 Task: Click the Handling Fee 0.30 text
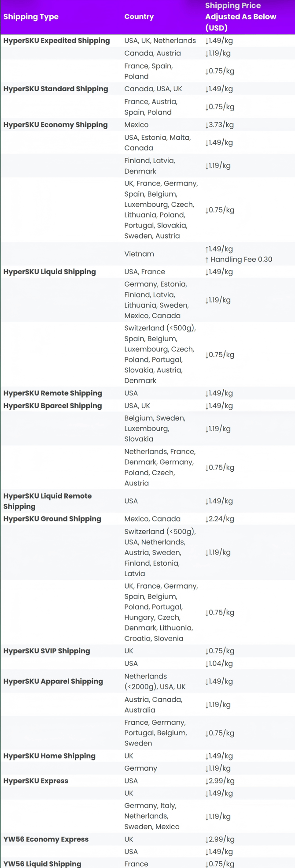241,259
